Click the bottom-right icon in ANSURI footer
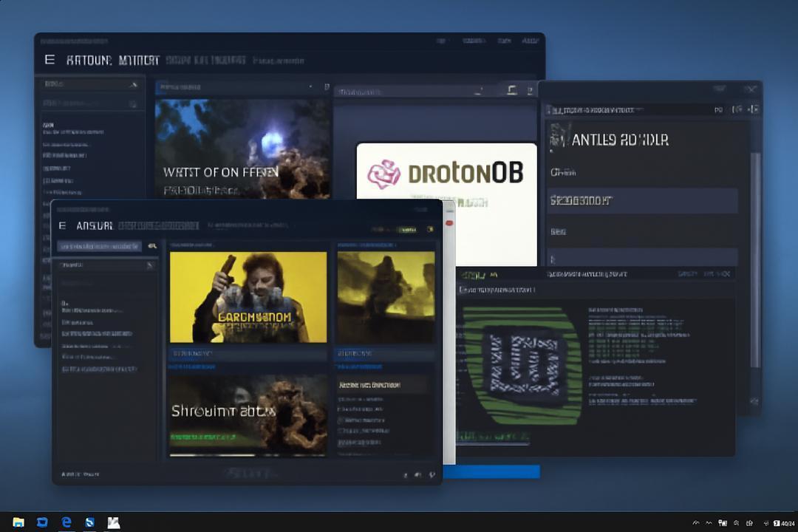Viewport: 798px width, 532px height. tap(432, 475)
